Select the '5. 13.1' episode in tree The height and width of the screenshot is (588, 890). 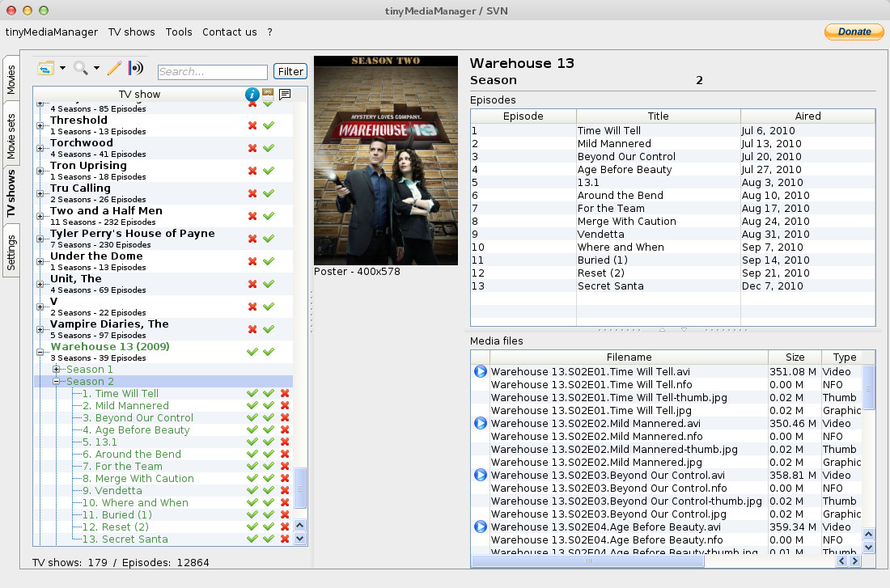pos(100,442)
